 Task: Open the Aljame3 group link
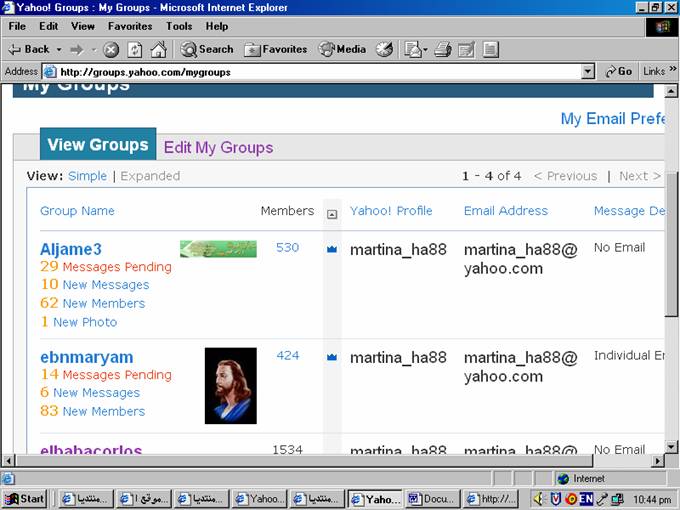[x=71, y=249]
